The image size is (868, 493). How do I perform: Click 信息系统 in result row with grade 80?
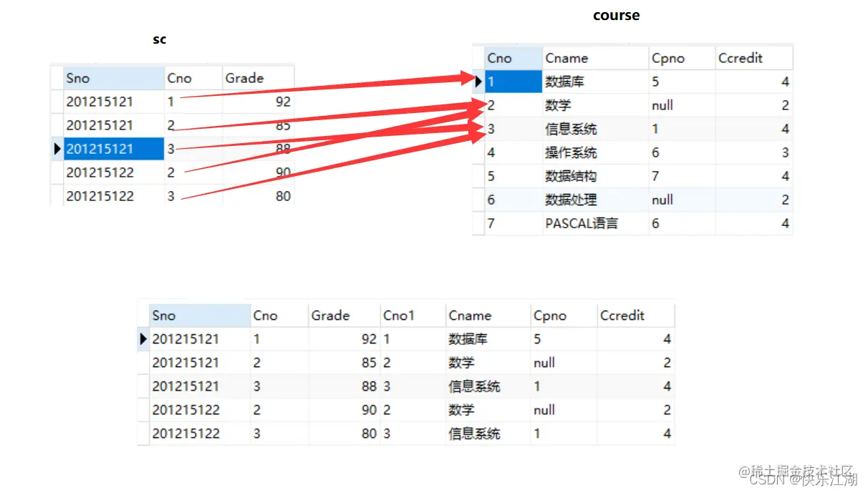click(474, 433)
